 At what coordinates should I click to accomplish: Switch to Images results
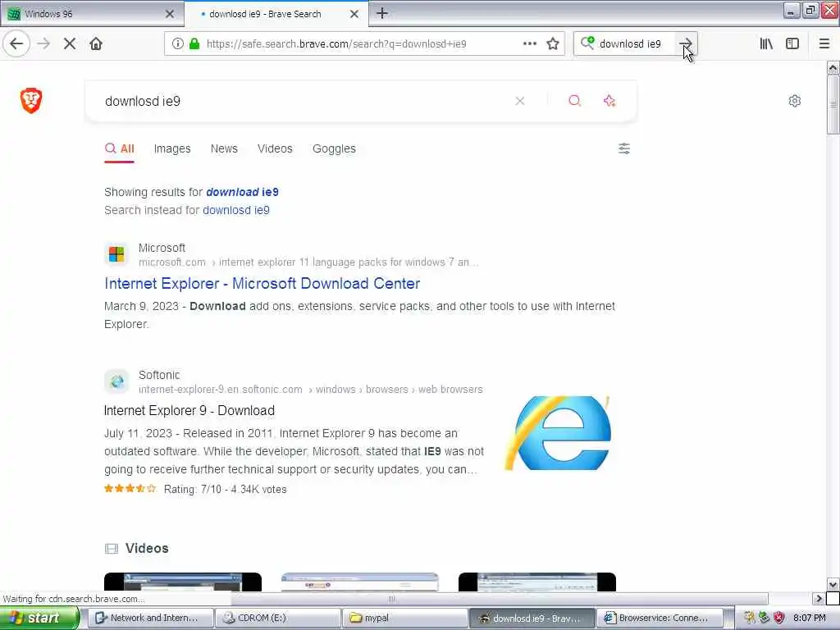(172, 148)
